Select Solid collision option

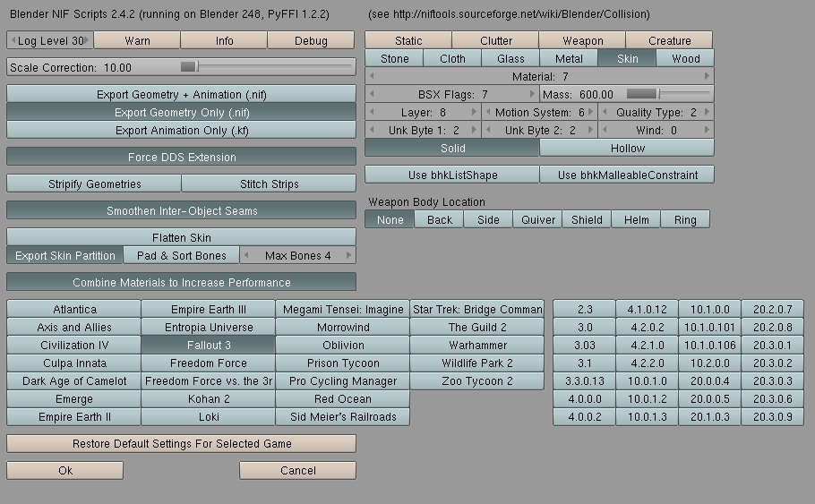(x=452, y=148)
